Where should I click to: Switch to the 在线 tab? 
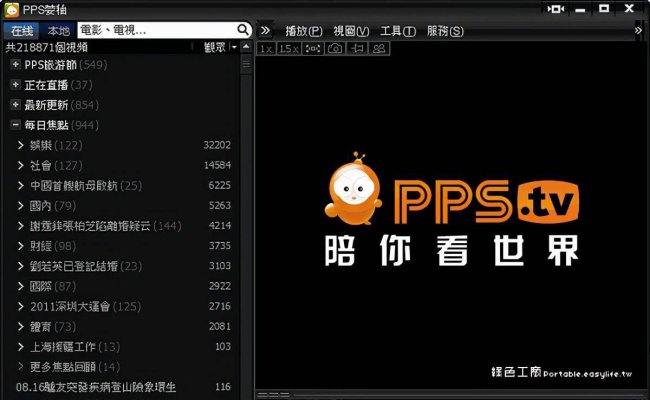22,31
